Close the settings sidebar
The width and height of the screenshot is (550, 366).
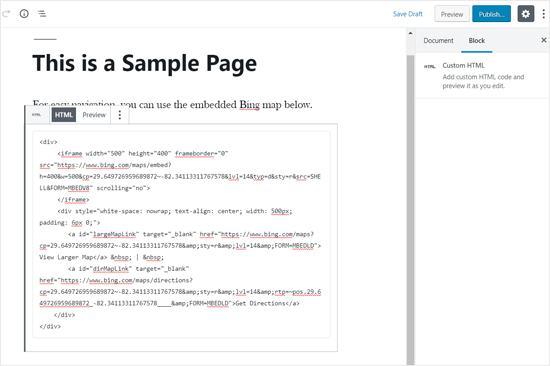[544, 40]
